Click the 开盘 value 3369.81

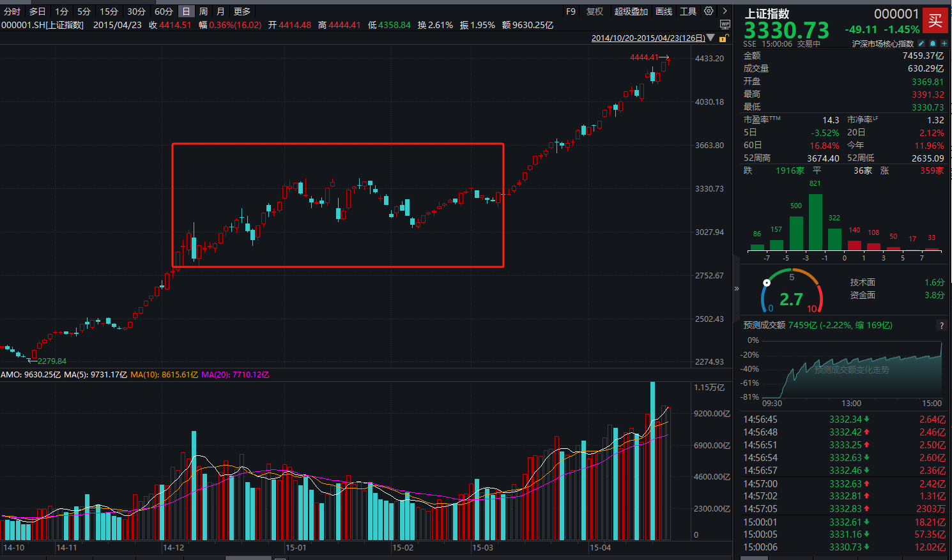(928, 82)
